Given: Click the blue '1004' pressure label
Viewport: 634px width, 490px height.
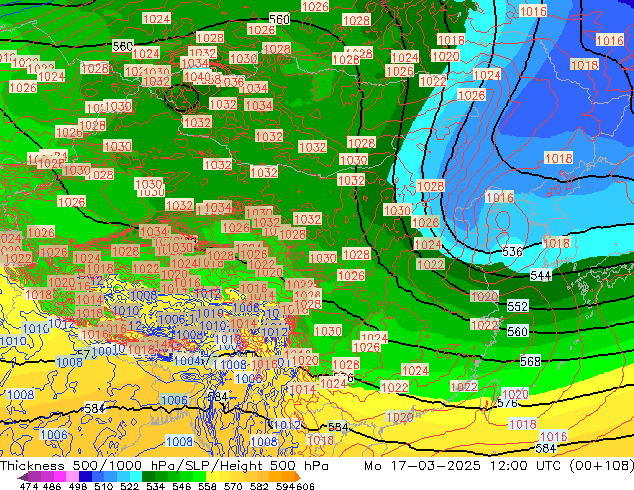Looking at the screenshot, I should point(187,360).
